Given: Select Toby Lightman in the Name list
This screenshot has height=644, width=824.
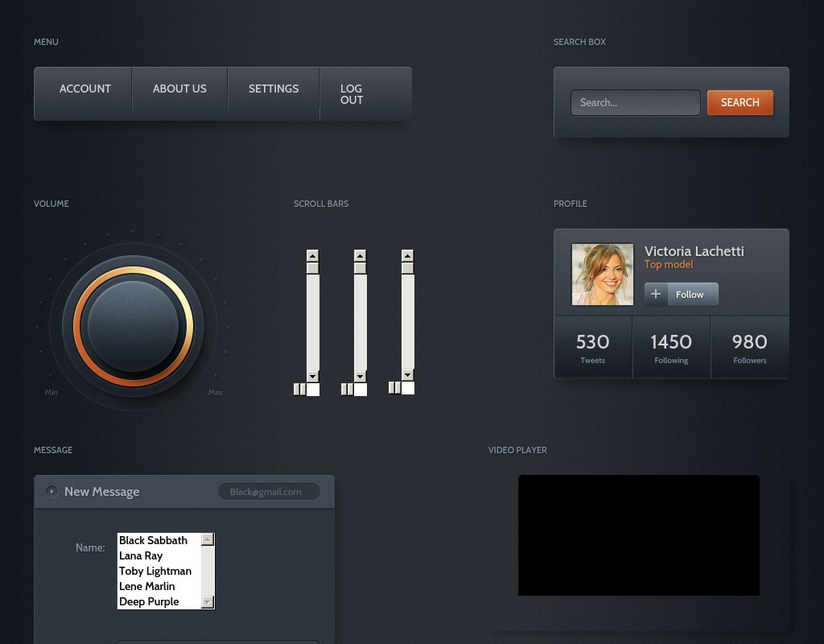Looking at the screenshot, I should 155,571.
